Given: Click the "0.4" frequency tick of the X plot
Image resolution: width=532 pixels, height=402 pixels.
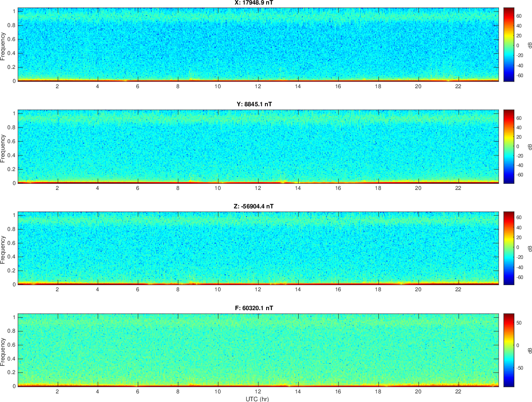Looking at the screenshot, I should point(11,53).
